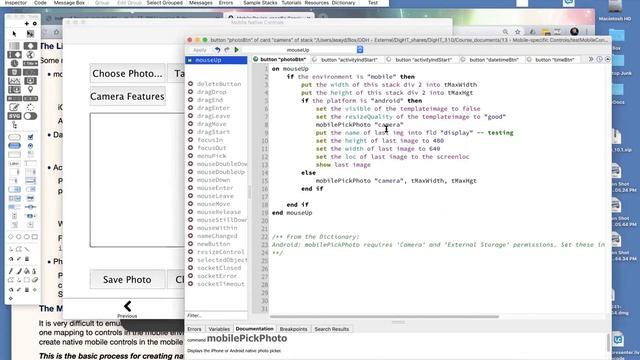
Task: Select the Run (browse) pointer tool
Action: point(14,34)
